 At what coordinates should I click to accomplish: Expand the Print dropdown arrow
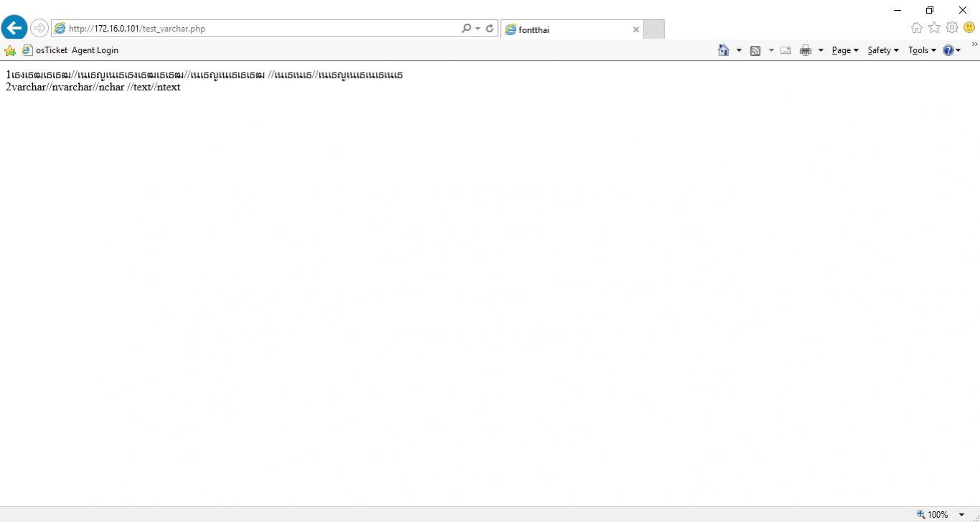[821, 50]
